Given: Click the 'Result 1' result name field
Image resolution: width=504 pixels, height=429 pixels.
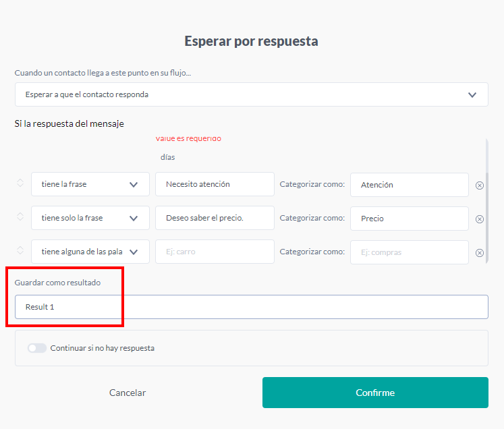Looking at the screenshot, I should [251, 307].
